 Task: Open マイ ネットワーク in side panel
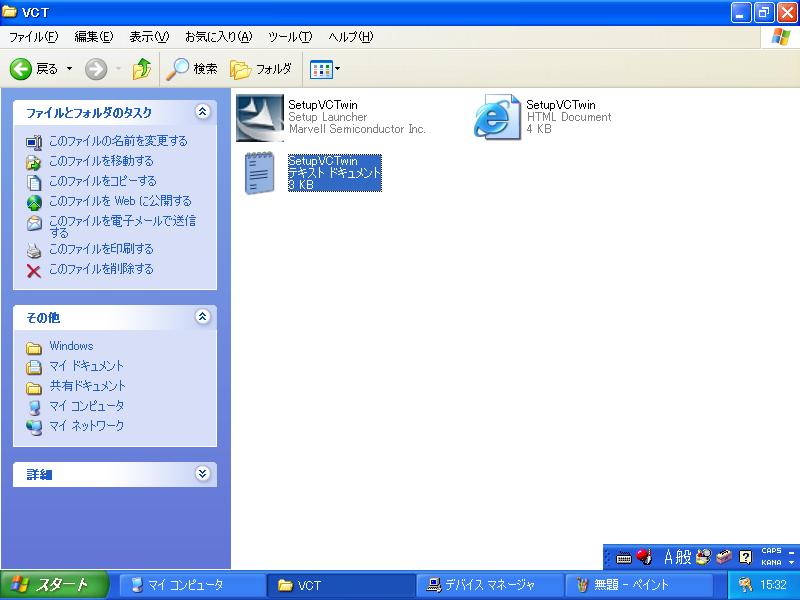click(86, 426)
